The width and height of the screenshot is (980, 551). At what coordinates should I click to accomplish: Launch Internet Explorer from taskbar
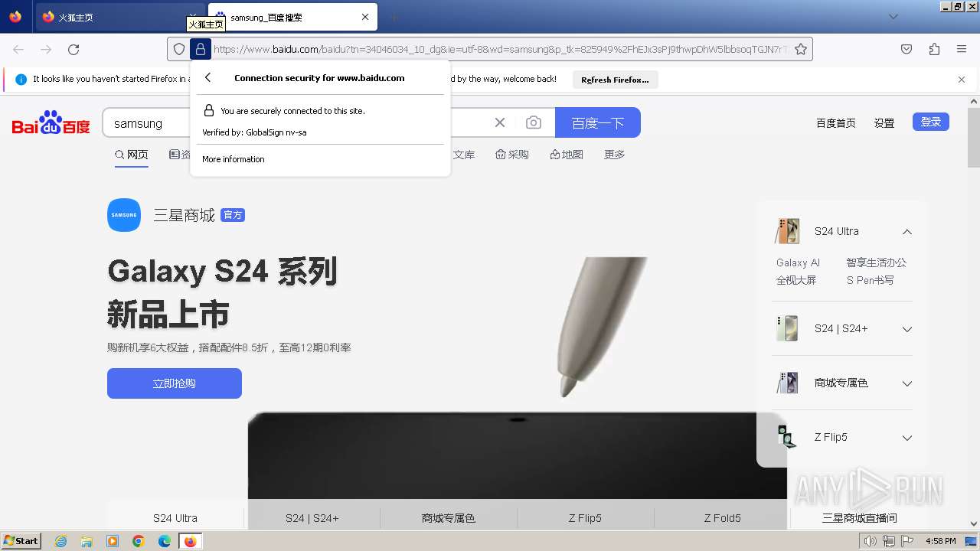pyautogui.click(x=60, y=541)
